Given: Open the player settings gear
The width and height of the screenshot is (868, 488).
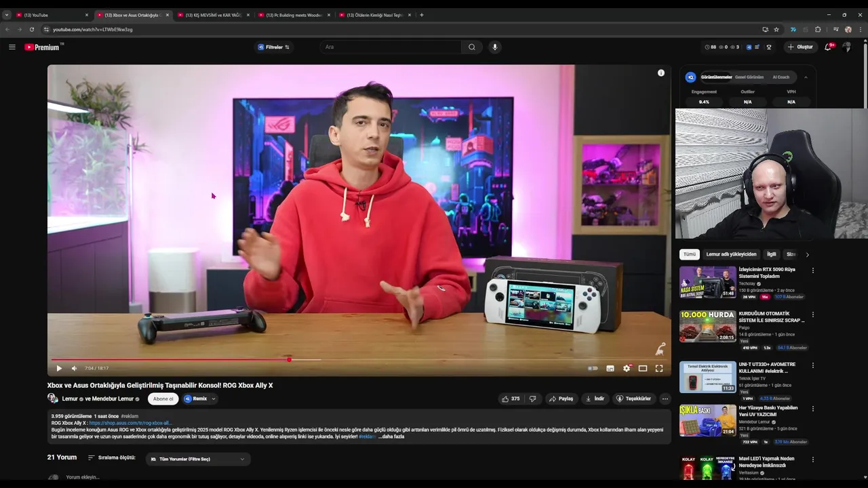Looking at the screenshot, I should [x=627, y=368].
